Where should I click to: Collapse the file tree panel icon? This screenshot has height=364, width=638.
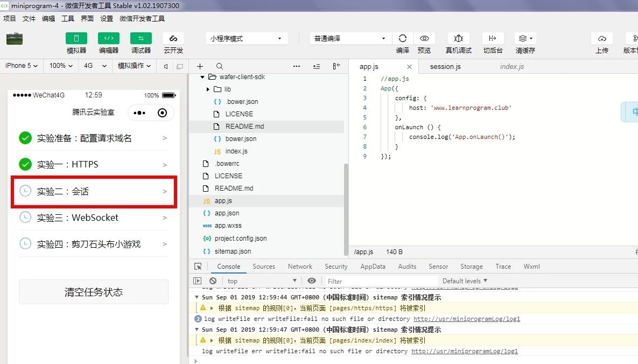336,66
